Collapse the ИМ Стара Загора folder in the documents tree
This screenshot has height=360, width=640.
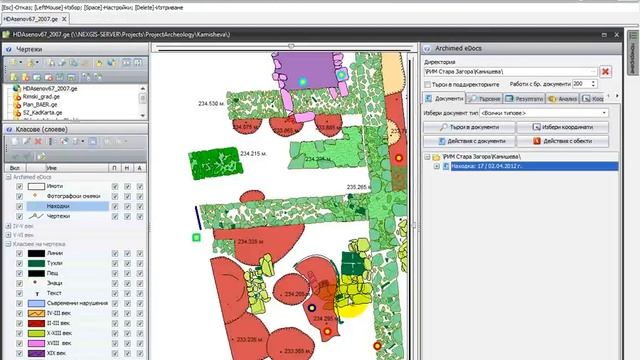pyautogui.click(x=427, y=157)
